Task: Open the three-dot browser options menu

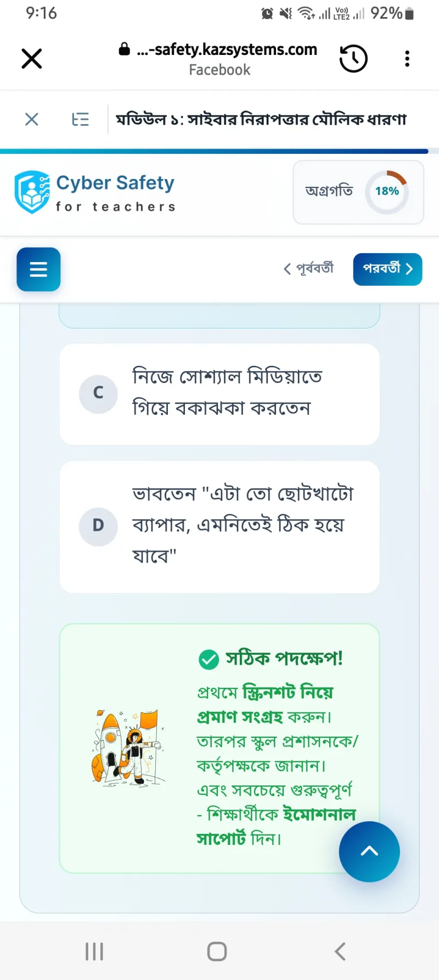Action: 407,58
